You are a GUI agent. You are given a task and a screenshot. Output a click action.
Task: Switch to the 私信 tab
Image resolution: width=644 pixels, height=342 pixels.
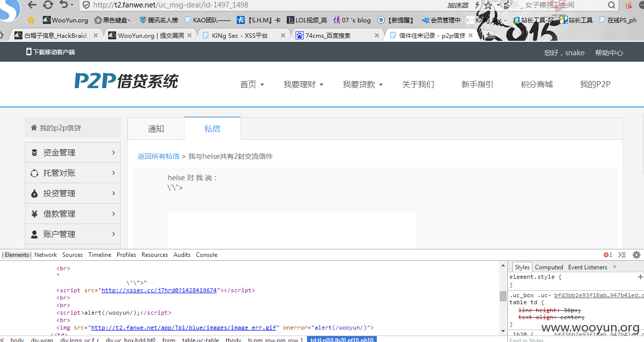(212, 128)
